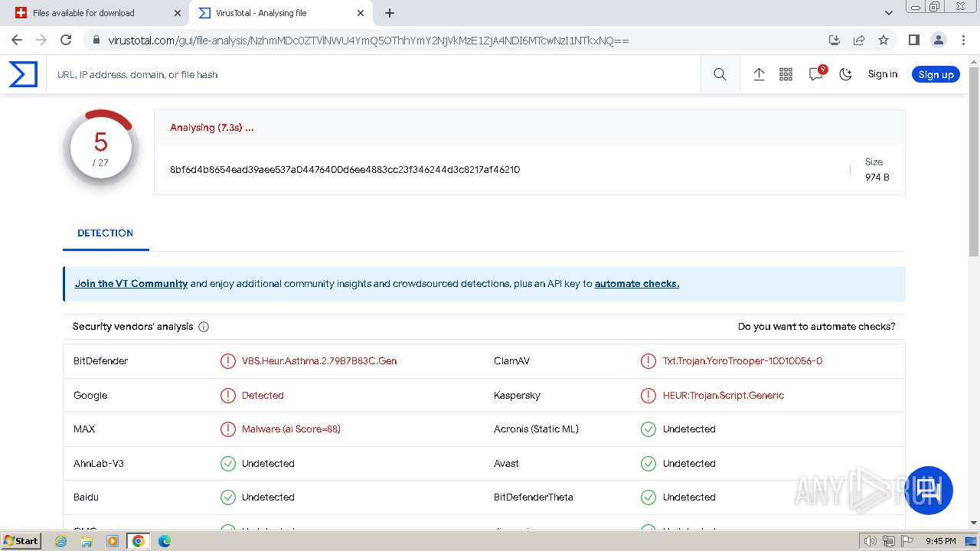Close the VirusTotal browser tab

[x=361, y=13]
